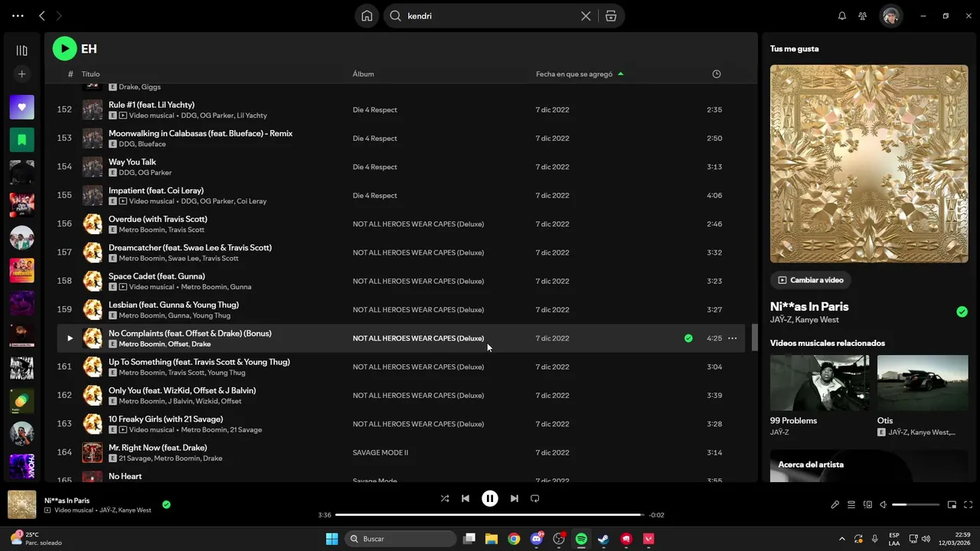Play the EH playlist with green button
The height and width of the screenshot is (551, 980).
tap(64, 49)
